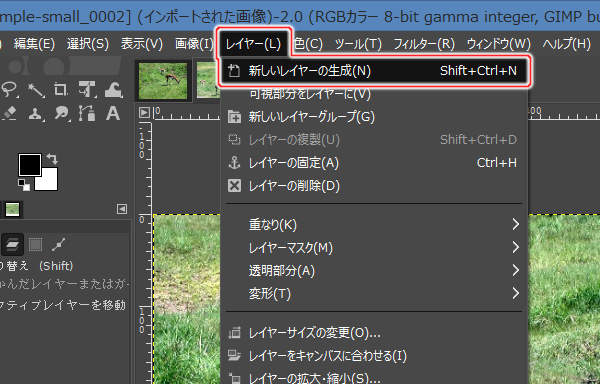
Task: Click the grass photo on the canvas
Action: [187, 298]
